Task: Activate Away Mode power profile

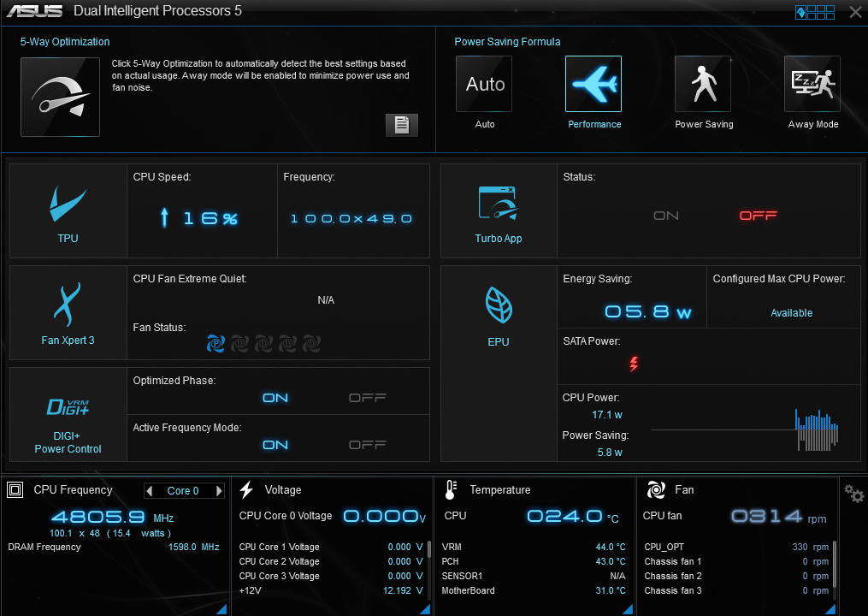Action: tap(812, 84)
